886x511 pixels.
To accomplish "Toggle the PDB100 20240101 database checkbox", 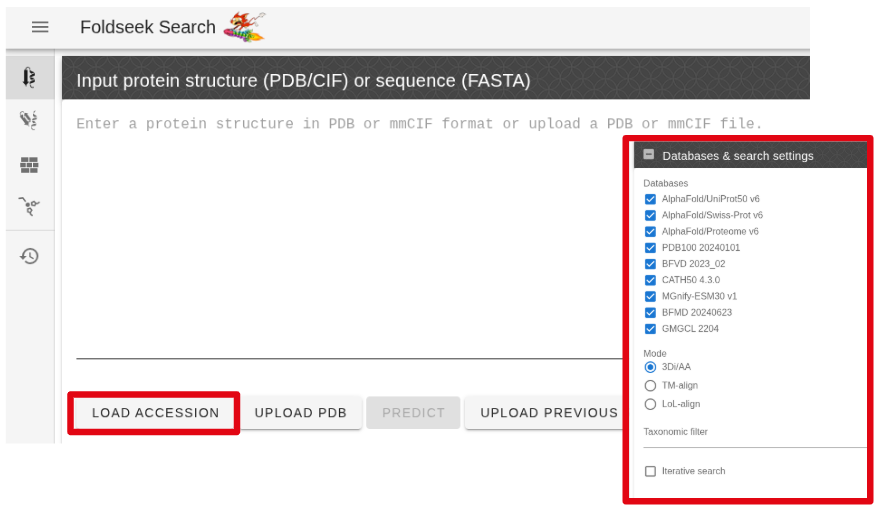I will [650, 248].
